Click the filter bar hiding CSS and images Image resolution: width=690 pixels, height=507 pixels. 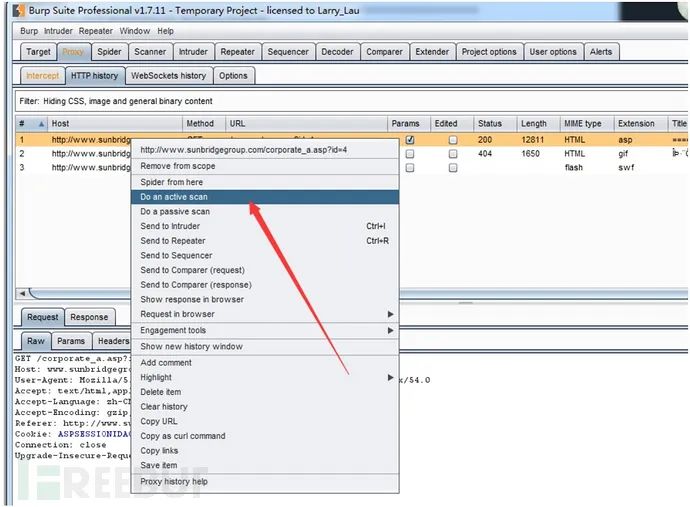tap(351, 101)
